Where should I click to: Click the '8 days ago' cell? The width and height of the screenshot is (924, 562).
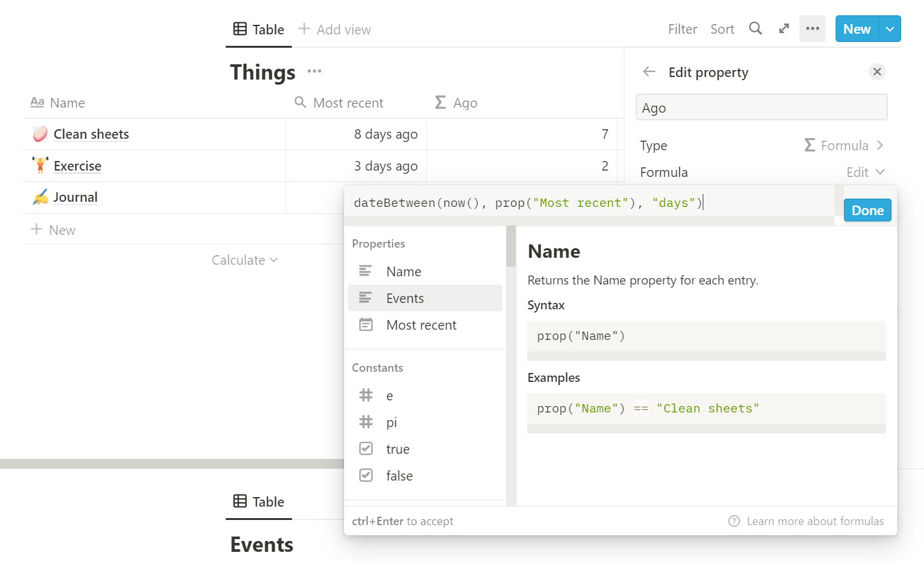(356, 134)
